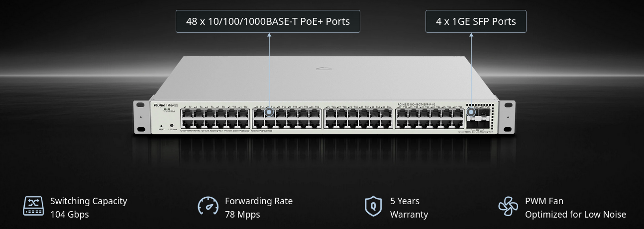Click the PoE+ ports hotspot marker
The image size is (644, 229).
[269, 112]
